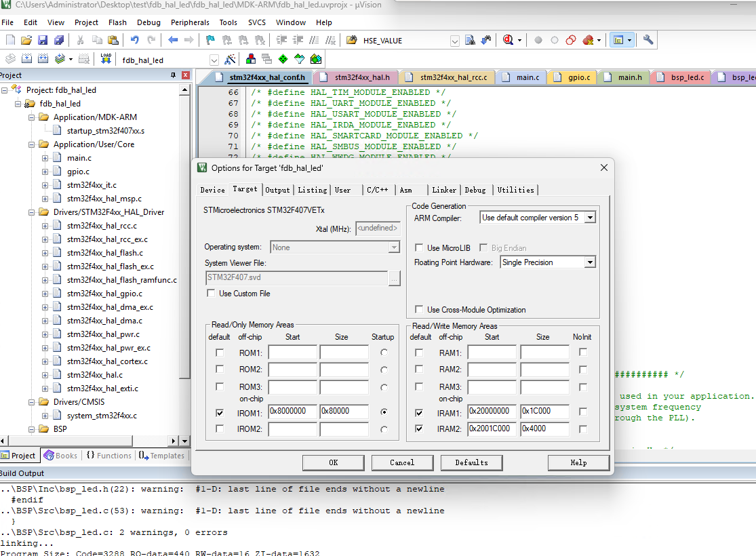
Task: Insert a bookmark using the flag icon
Action: pyautogui.click(x=210, y=41)
